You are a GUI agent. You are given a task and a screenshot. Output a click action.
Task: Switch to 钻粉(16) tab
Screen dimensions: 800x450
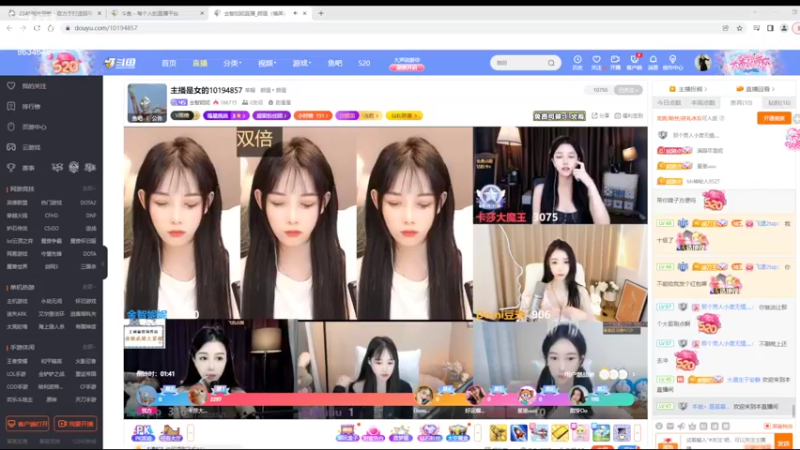779,103
